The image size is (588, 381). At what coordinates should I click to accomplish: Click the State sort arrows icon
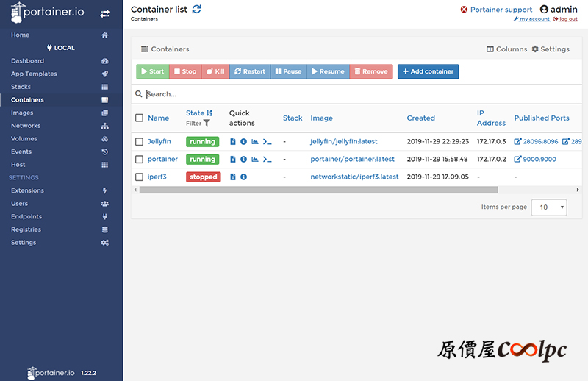[x=209, y=113]
